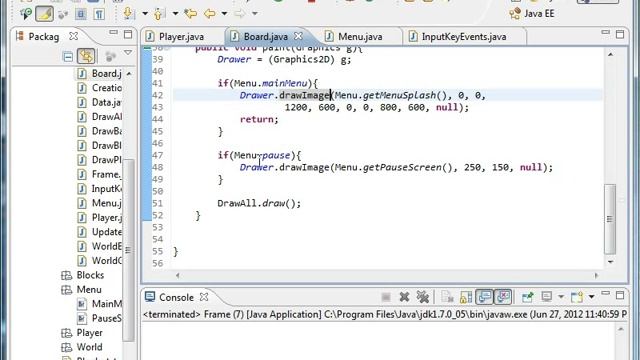Viewport: 640px width, 360px height.
Task: Click the Open Console icon
Action: 577,297
